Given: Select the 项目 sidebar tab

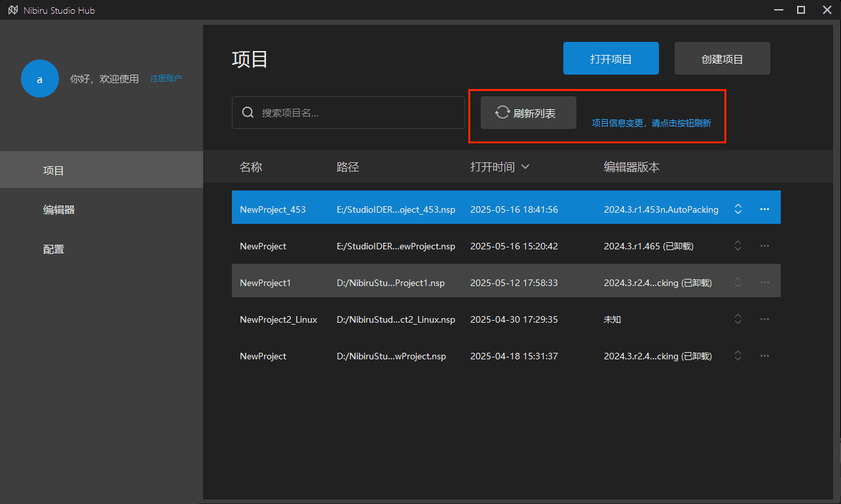Looking at the screenshot, I should pyautogui.click(x=54, y=171).
